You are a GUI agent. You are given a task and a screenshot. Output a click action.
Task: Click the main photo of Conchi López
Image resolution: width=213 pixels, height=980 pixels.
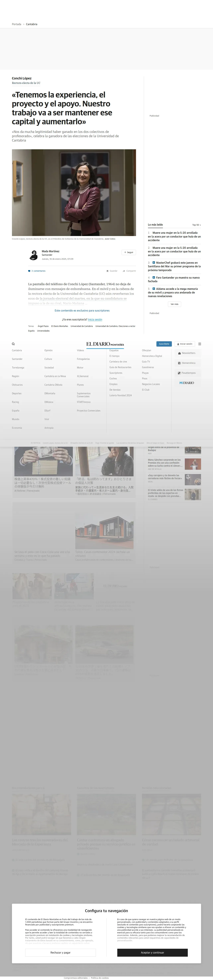click(74, 192)
